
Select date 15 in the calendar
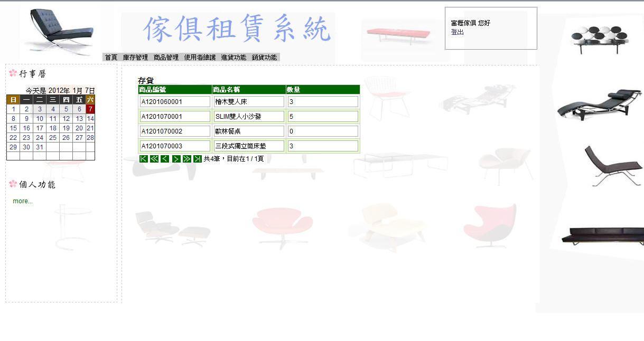point(13,128)
